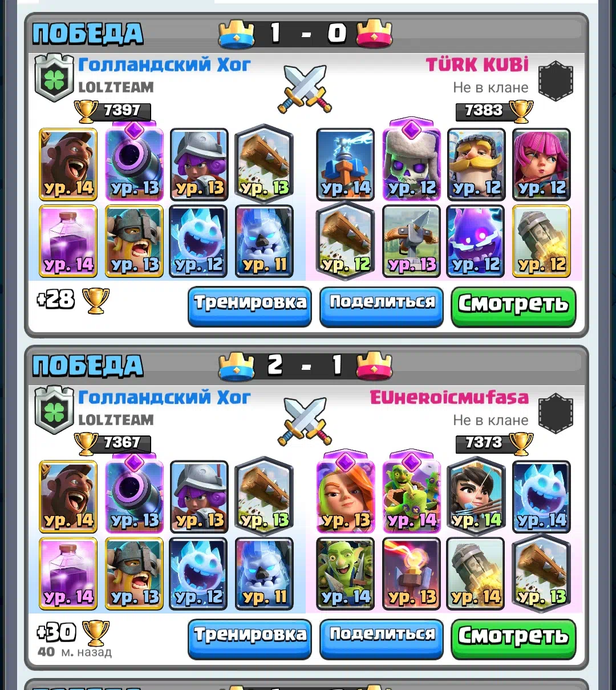Tap Valkyrie card in second battle opponent deck
This screenshot has height=690, width=616.
(345, 494)
